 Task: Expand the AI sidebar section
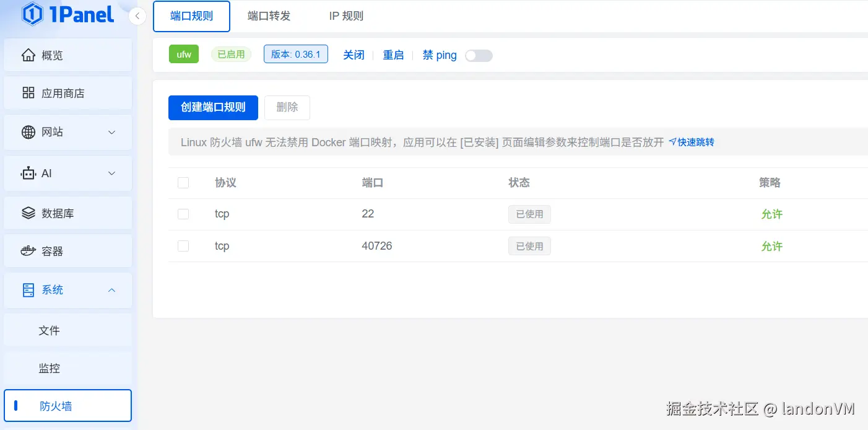(68, 173)
